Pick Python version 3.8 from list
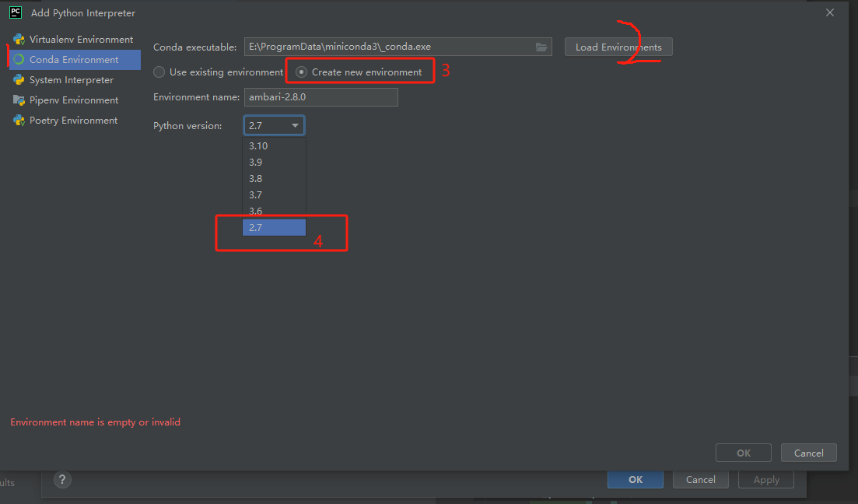Viewport: 858px width, 504px height. (274, 178)
